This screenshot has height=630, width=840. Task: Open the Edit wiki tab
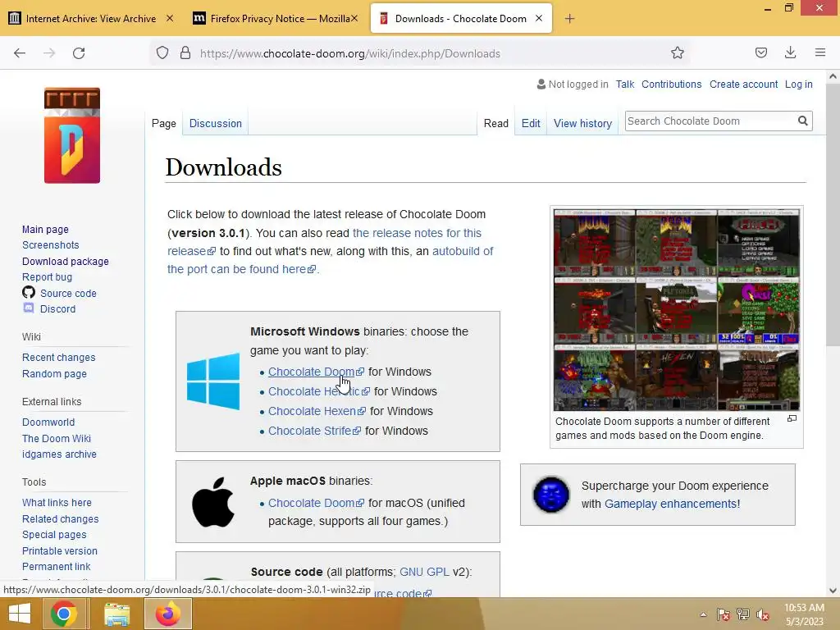click(531, 123)
